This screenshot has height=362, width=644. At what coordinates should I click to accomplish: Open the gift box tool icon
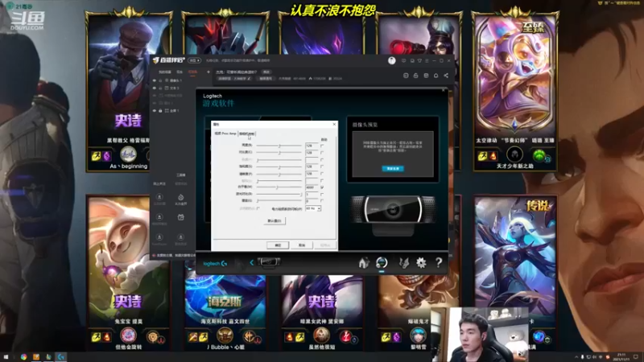click(180, 217)
